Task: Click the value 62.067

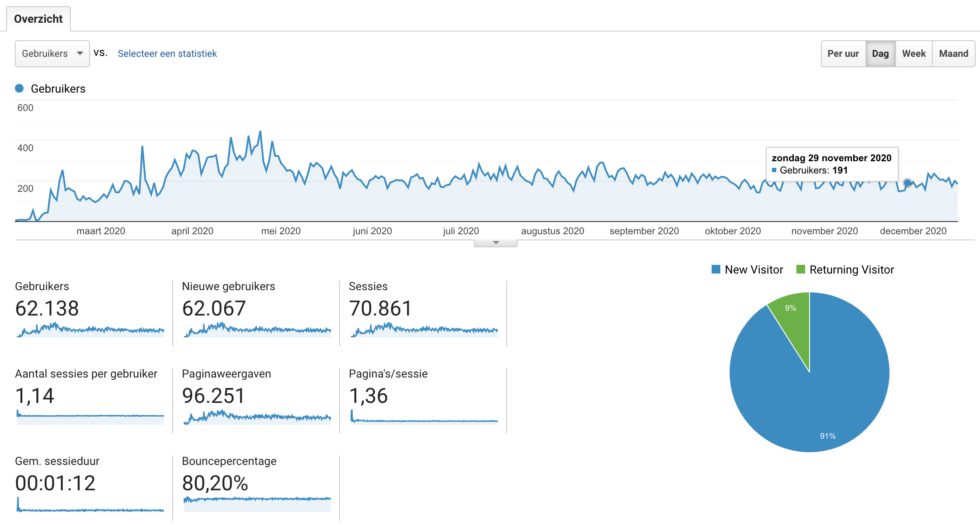Action: [214, 309]
